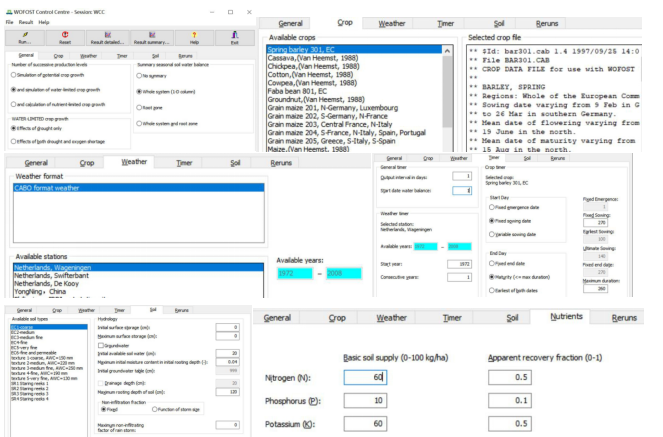Select EC2-medium soil type
This screenshot has height=437, width=663.
tap(23, 332)
